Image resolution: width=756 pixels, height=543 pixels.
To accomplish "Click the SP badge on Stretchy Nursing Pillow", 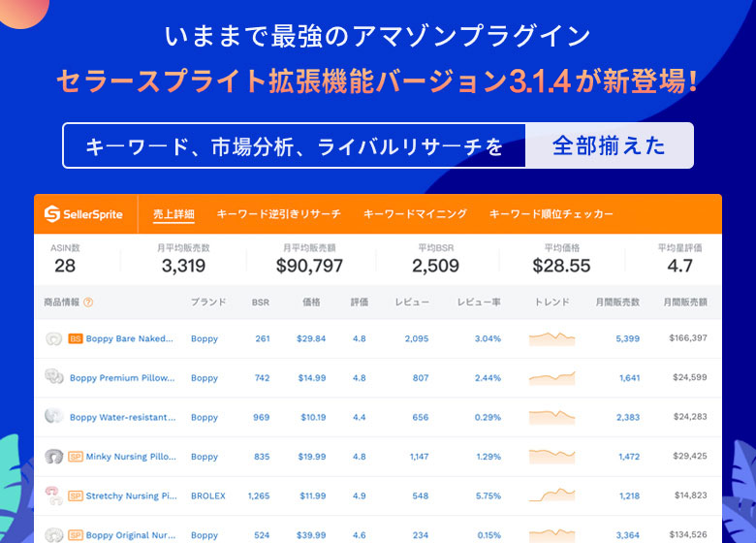I will click(75, 495).
